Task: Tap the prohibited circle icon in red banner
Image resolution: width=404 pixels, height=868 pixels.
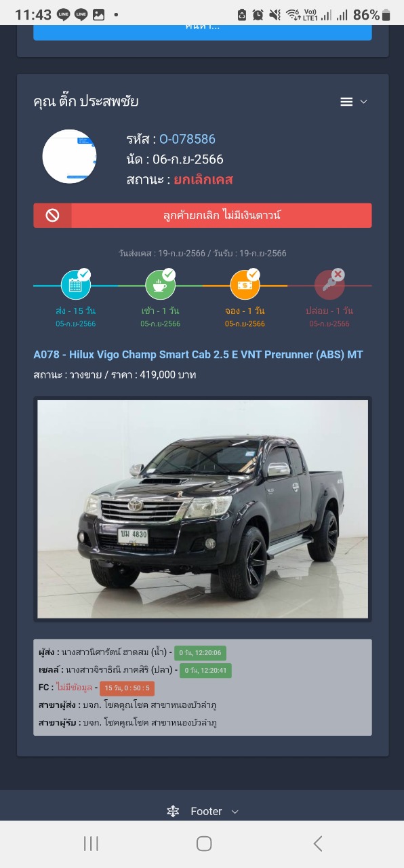Action: (52, 216)
